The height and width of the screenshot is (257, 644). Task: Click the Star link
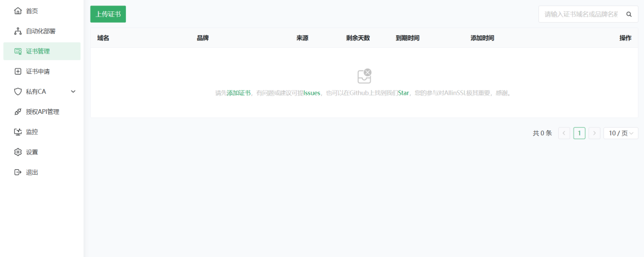pyautogui.click(x=404, y=93)
